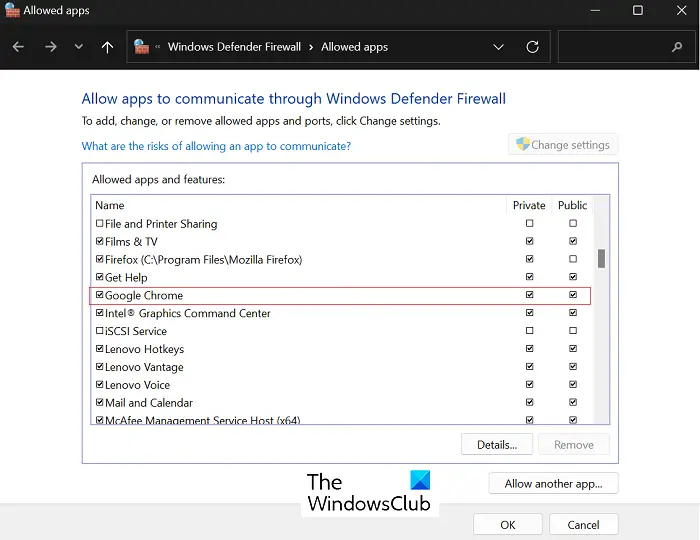Image resolution: width=700 pixels, height=540 pixels.
Task: Toggle Lenovo Vantage name checkbox
Action: [x=100, y=366]
